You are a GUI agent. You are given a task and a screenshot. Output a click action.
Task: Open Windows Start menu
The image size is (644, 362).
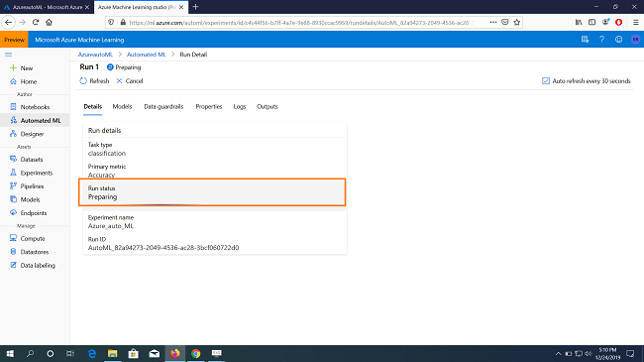click(x=10, y=354)
